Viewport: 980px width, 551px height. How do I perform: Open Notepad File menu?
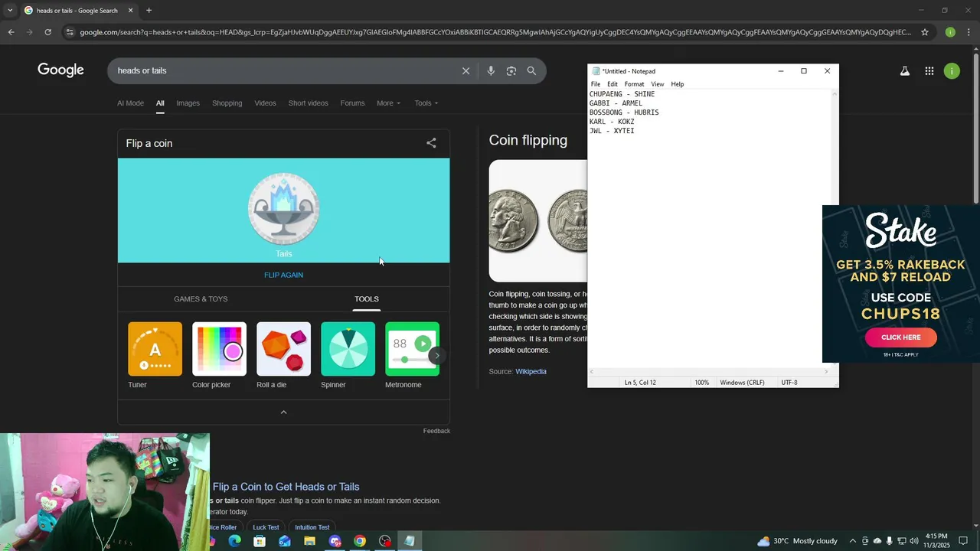(x=596, y=84)
